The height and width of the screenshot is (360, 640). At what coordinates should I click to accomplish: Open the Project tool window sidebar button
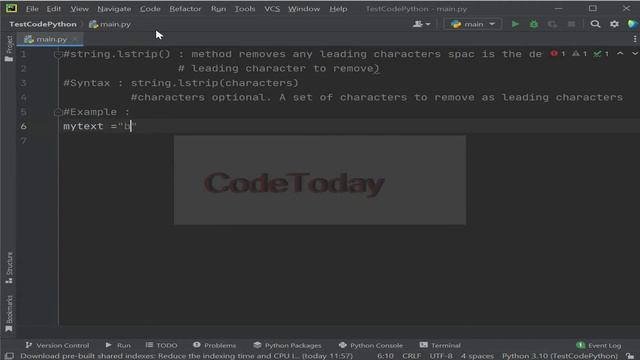9,48
